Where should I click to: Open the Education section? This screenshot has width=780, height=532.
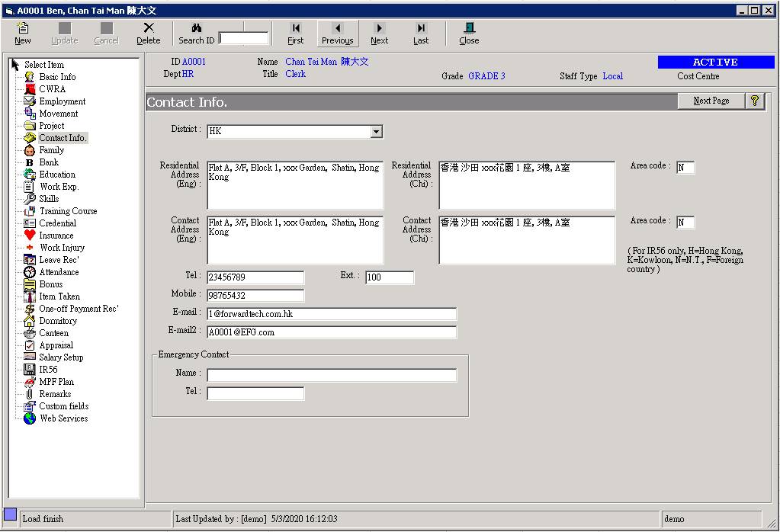click(57, 174)
